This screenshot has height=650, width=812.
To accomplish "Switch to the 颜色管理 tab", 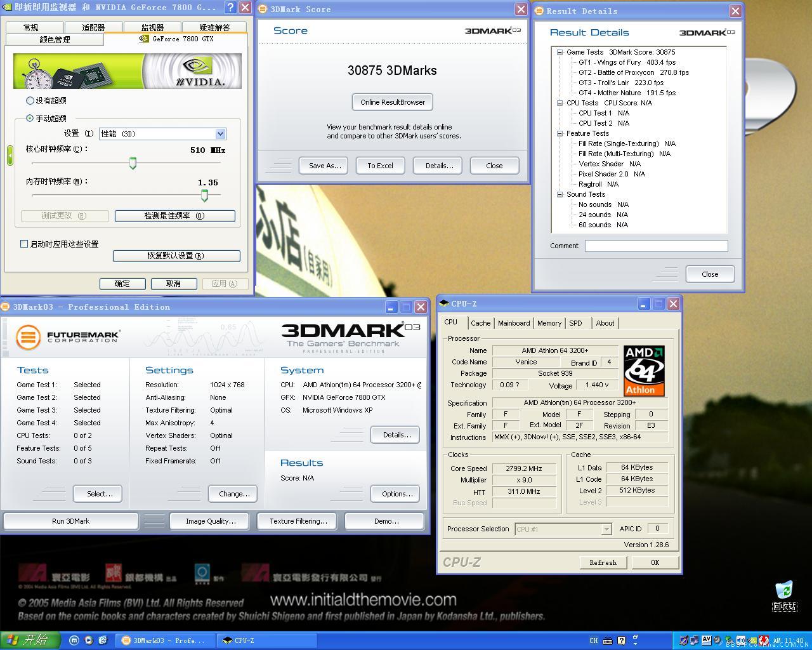I will click(x=55, y=39).
